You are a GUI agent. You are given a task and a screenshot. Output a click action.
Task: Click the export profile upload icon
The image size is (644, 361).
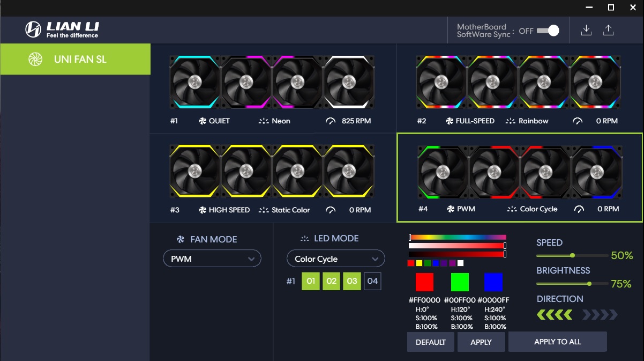click(608, 30)
